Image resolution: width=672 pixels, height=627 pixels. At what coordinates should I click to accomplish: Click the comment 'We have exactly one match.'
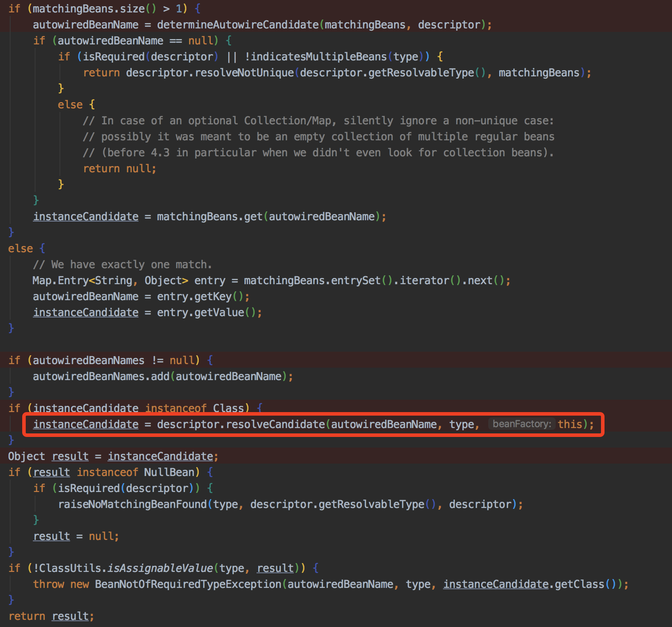123,265
